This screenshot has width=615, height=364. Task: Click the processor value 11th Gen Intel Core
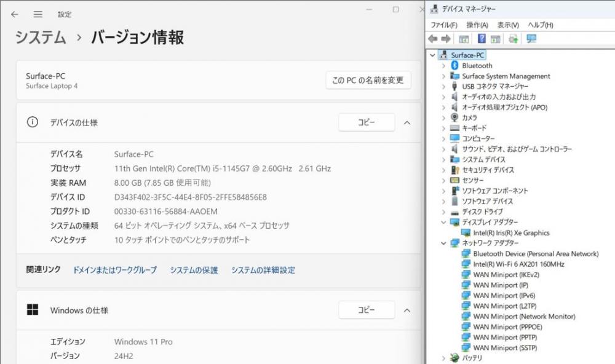[x=223, y=168]
